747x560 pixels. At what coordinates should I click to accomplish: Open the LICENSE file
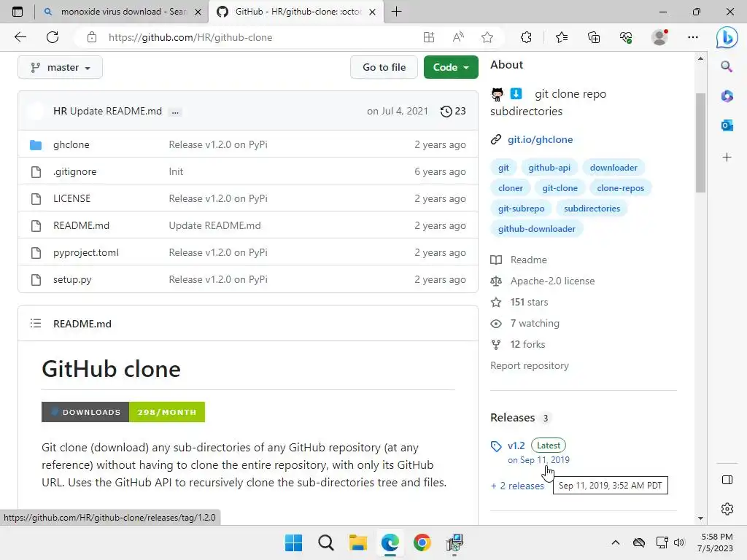click(71, 198)
